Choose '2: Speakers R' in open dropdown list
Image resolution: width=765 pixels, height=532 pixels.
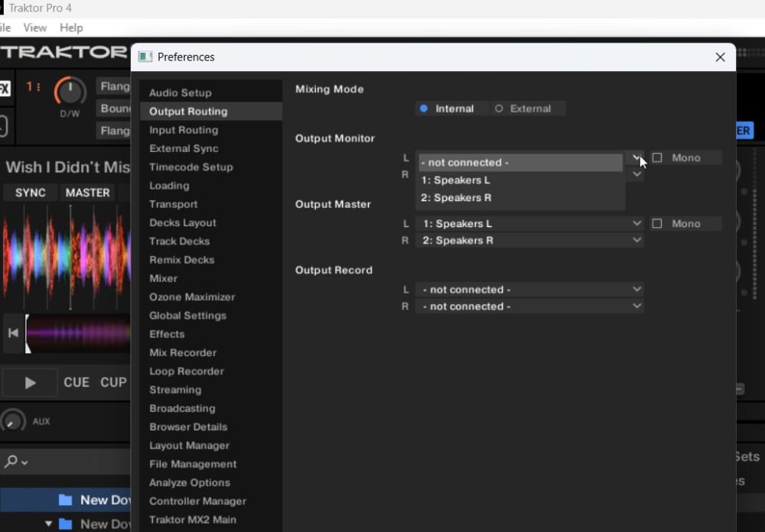click(520, 198)
